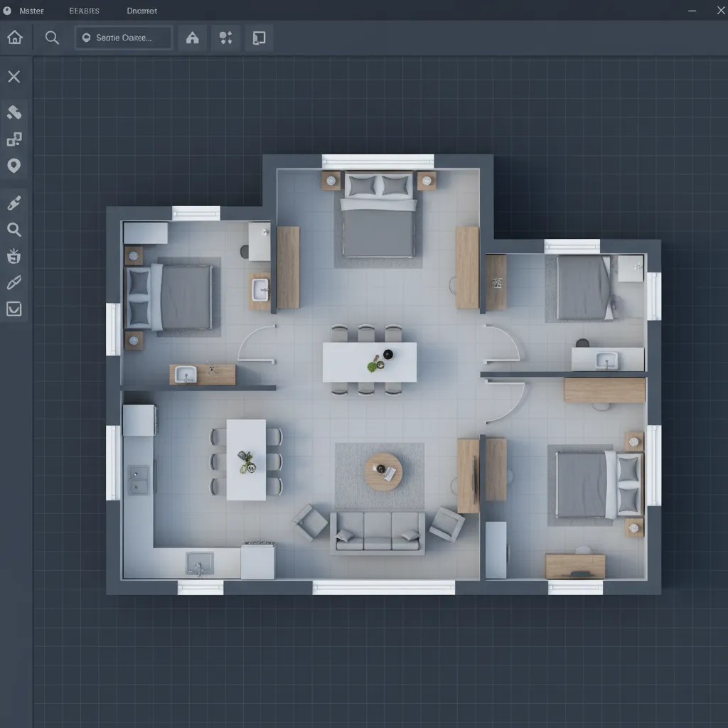Open the duplicate shapes tool in the sidebar
The height and width of the screenshot is (728, 728).
[x=14, y=139]
